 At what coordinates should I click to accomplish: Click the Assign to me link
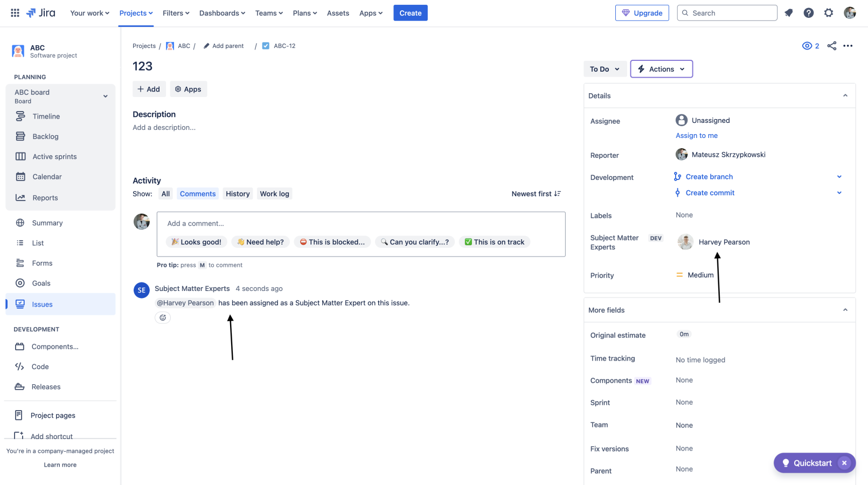pos(697,136)
